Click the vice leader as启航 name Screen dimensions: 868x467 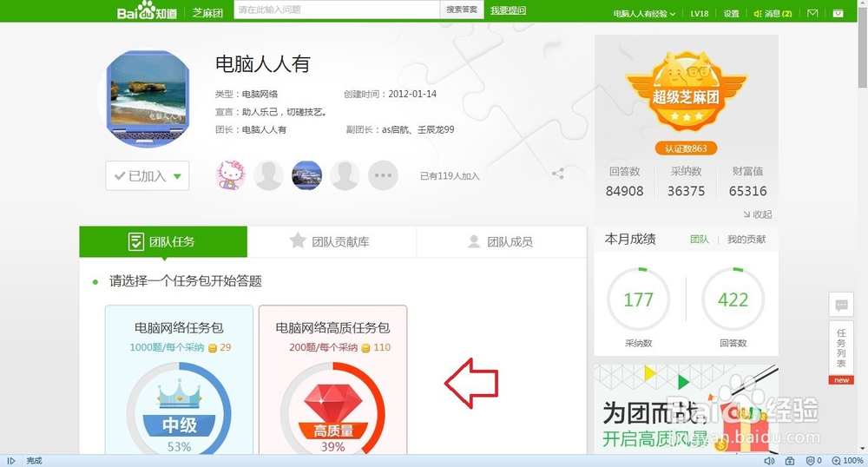(396, 129)
